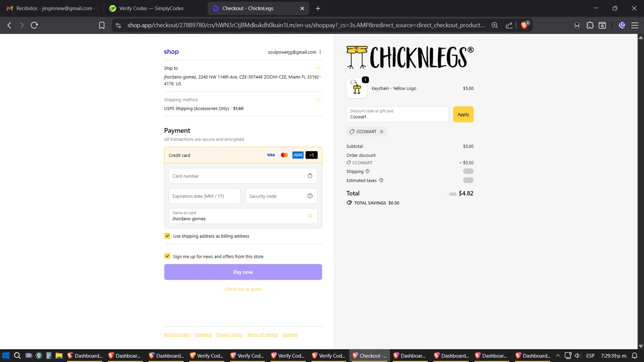The image size is (644, 362).
Task: Expand the Shipping method section
Action: click(319, 100)
